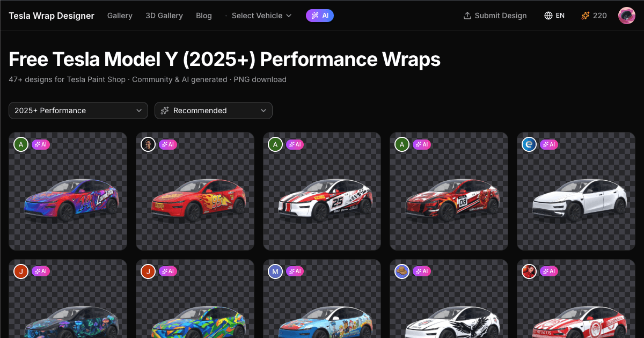Click hat avatar on white eagle wrap card
The width and height of the screenshot is (644, 338).
[x=402, y=271]
